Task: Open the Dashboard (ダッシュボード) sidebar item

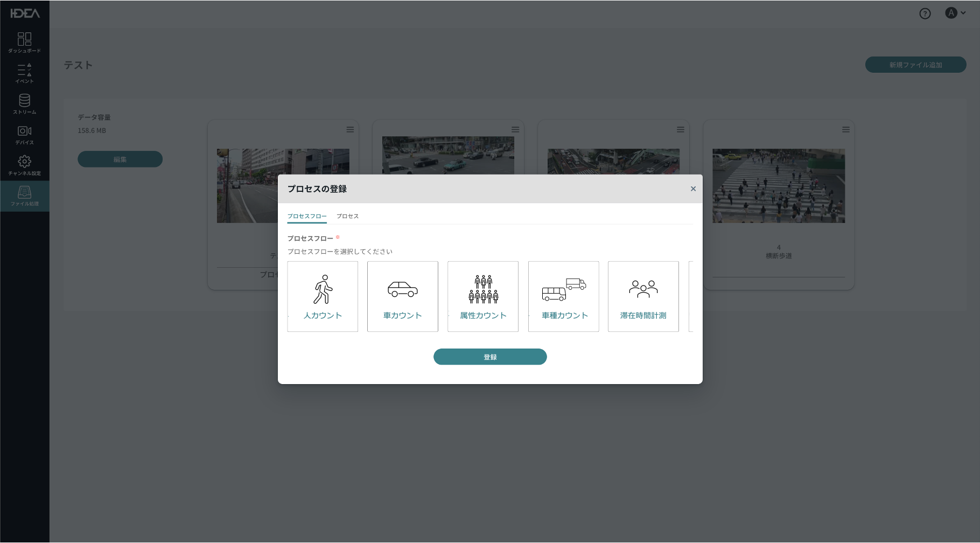Action: tap(24, 43)
